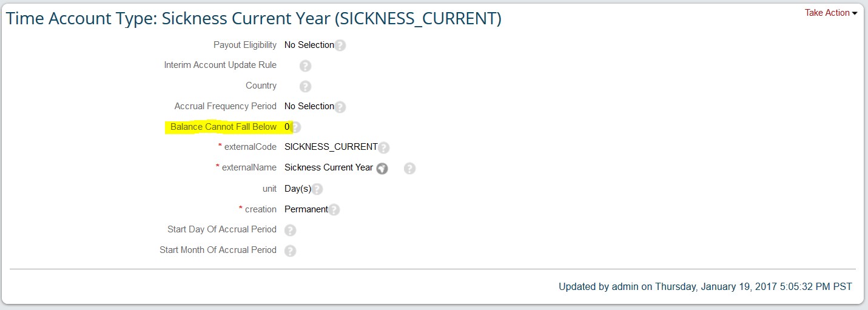The image size is (868, 310).
Task: Click the Balance Cannot Fall Below label
Action: [223, 127]
